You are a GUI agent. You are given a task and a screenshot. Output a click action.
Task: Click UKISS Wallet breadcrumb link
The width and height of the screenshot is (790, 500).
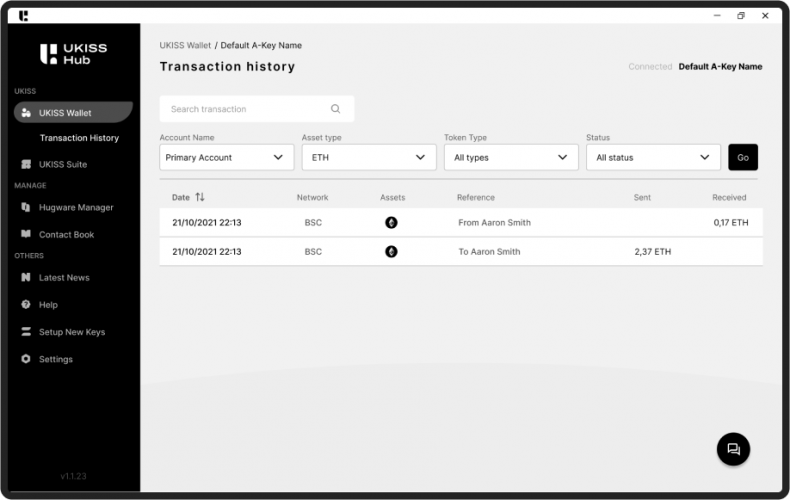[x=185, y=45]
